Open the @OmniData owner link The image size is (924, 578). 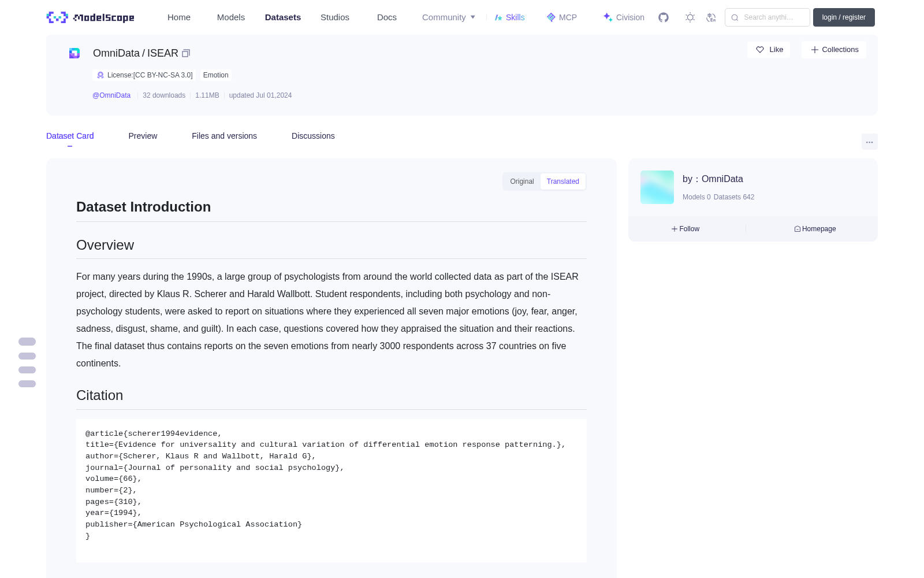pyautogui.click(x=111, y=95)
